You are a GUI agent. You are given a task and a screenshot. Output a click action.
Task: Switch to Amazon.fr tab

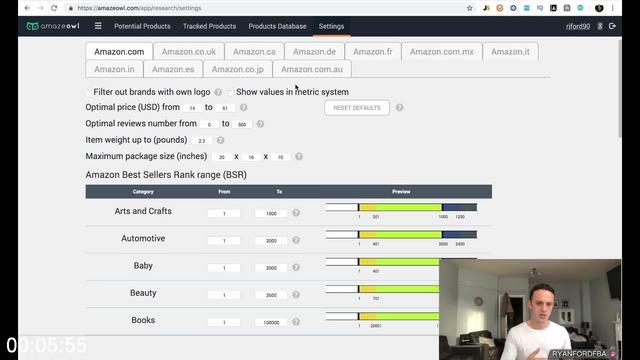click(373, 52)
